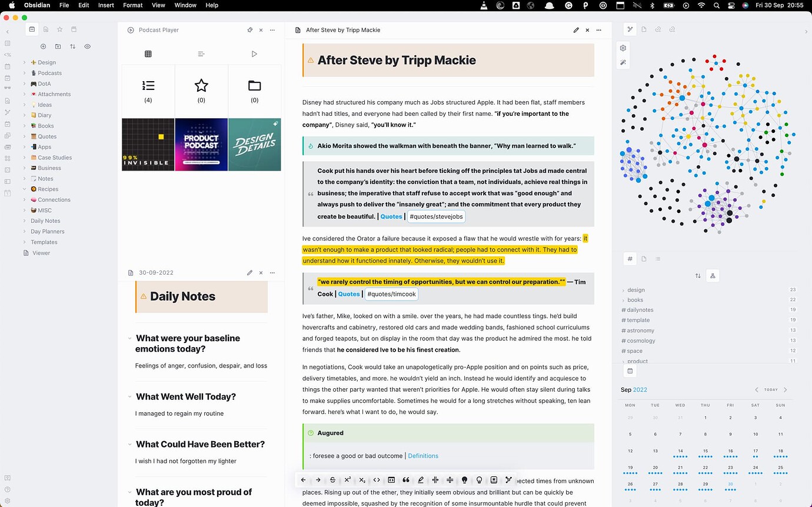Toggle nested tag hierarchy view in tag pane
Screen dimensions: 812x507
(x=713, y=275)
